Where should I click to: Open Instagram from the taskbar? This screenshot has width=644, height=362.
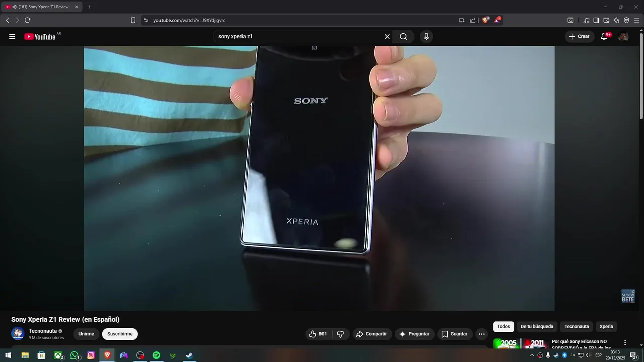point(91,355)
